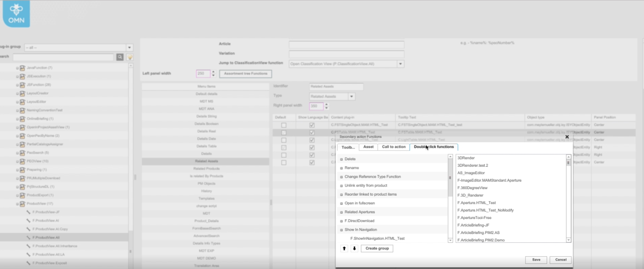644x269 pixels.
Task: Click the ProductExport (1) plug-in icon
Action: pos(23,195)
